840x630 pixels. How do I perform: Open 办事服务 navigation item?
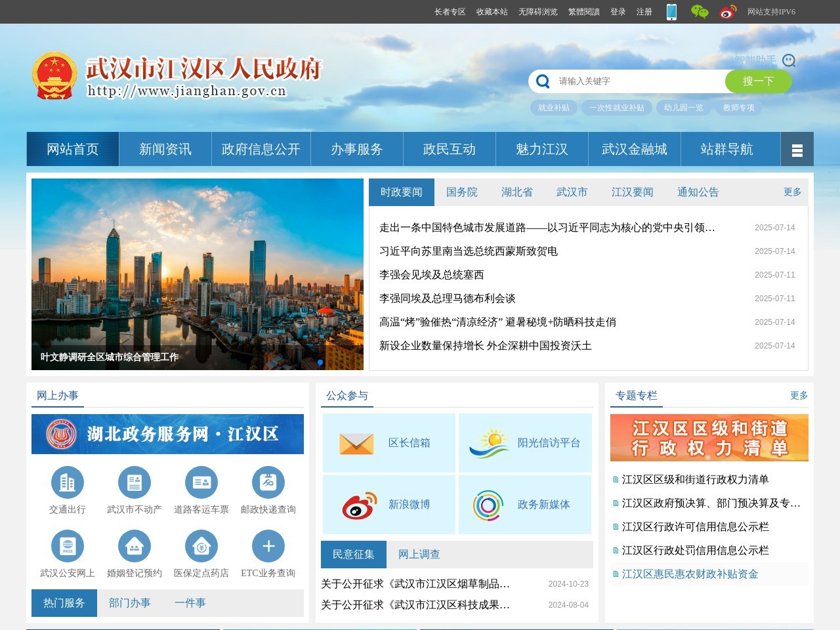click(357, 150)
